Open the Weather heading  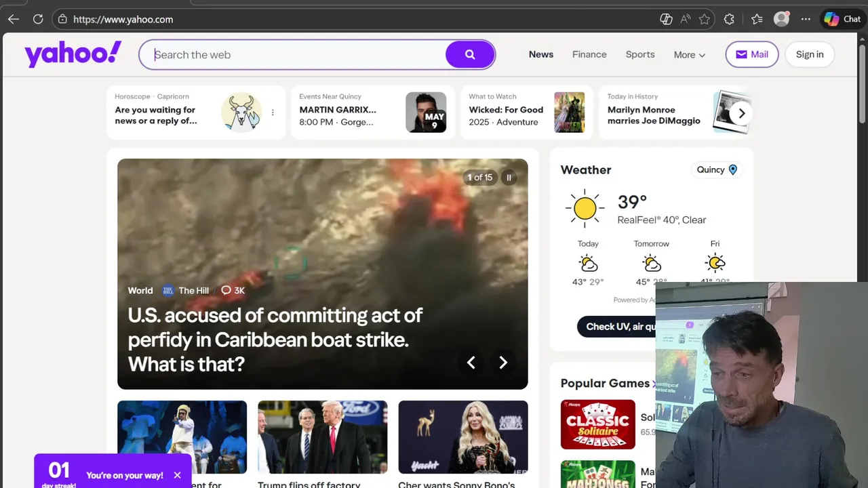[x=586, y=170]
